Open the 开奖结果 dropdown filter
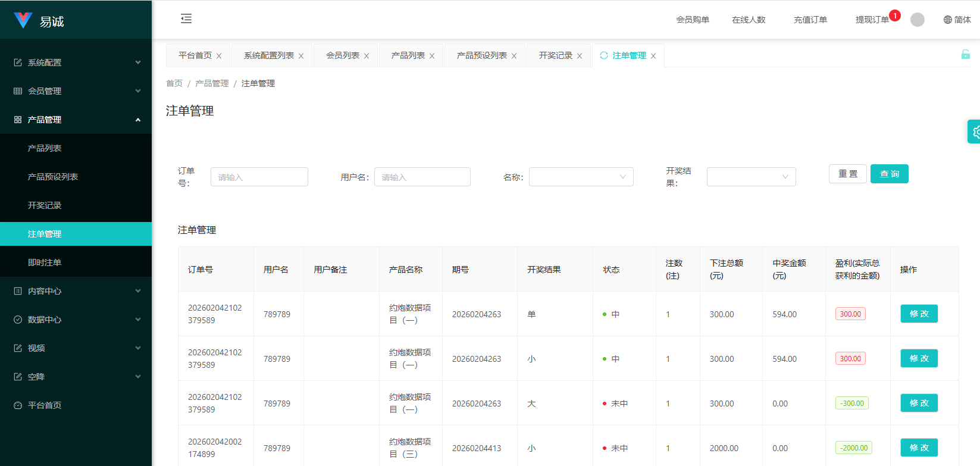Screen dimensions: 980x466 751,177
